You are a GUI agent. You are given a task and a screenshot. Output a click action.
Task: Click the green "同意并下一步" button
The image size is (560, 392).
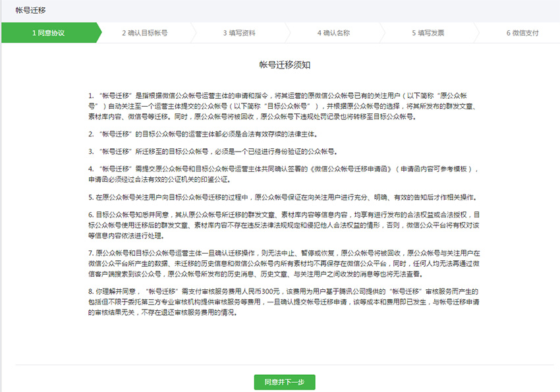(x=285, y=382)
